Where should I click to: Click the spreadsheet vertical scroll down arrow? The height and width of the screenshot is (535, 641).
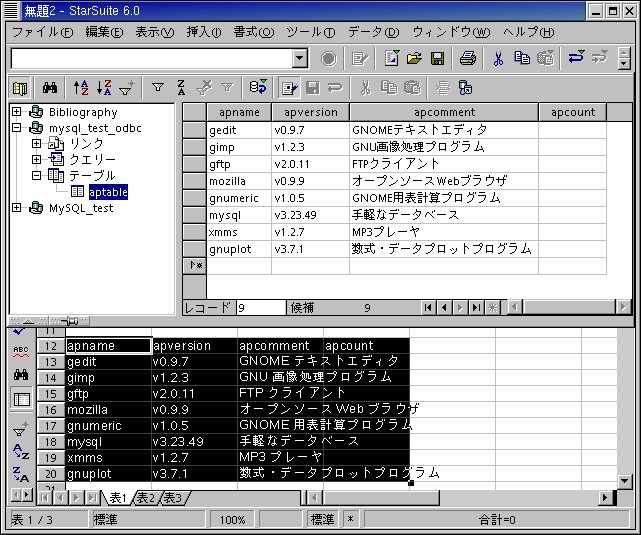tap(625, 481)
